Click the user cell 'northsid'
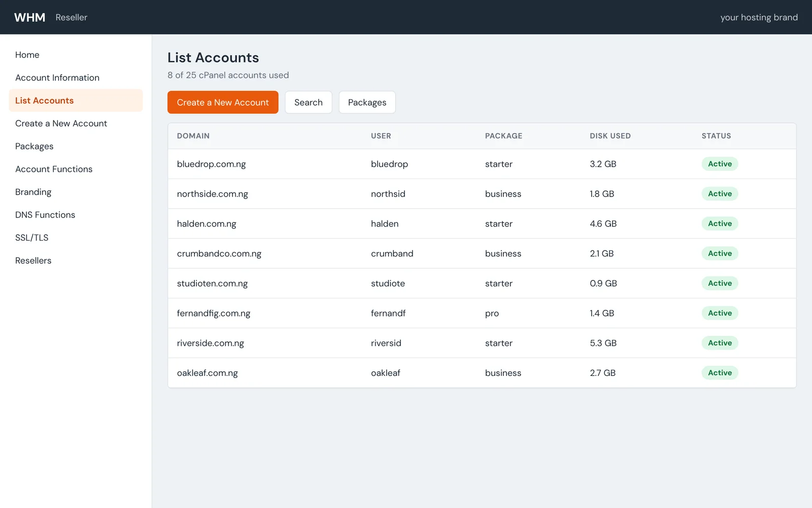 pos(388,194)
